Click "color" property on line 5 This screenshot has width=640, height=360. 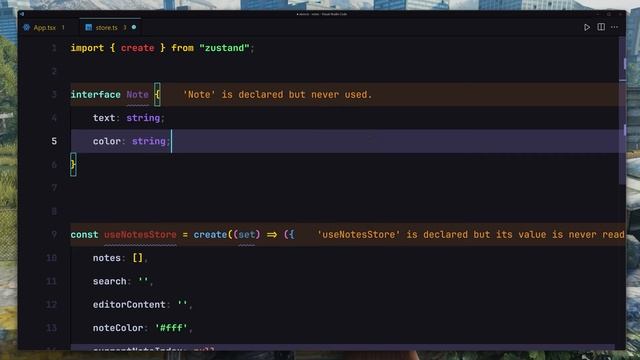107,141
